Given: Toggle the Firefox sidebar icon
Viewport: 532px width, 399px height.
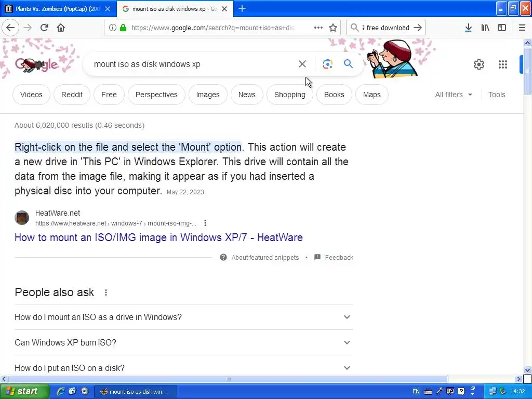Looking at the screenshot, I should [502, 28].
